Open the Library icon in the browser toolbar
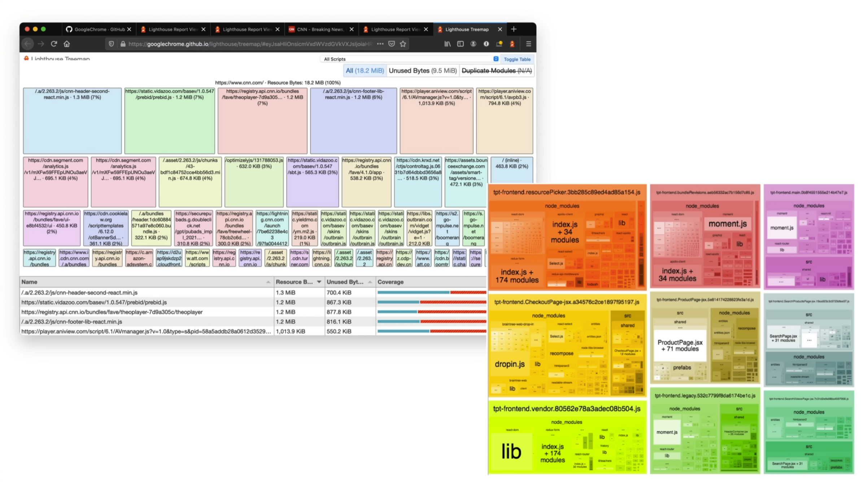This screenshot has width=868, height=487. tap(448, 44)
